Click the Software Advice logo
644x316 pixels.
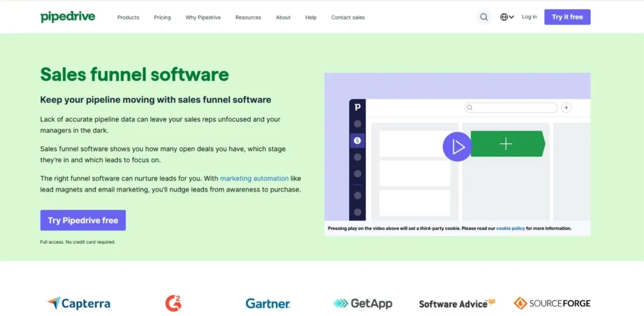click(x=457, y=303)
